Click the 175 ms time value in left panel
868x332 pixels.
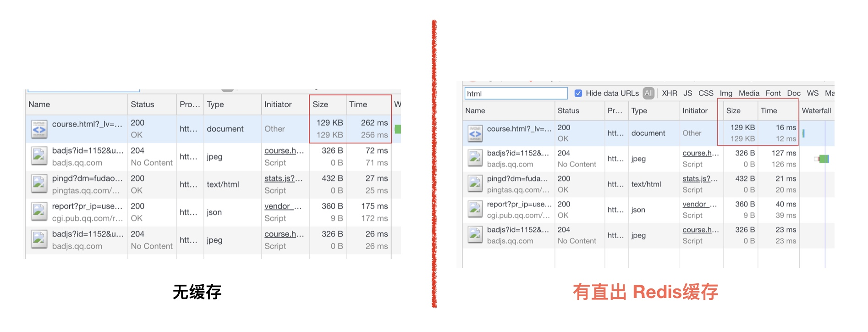[x=374, y=206]
